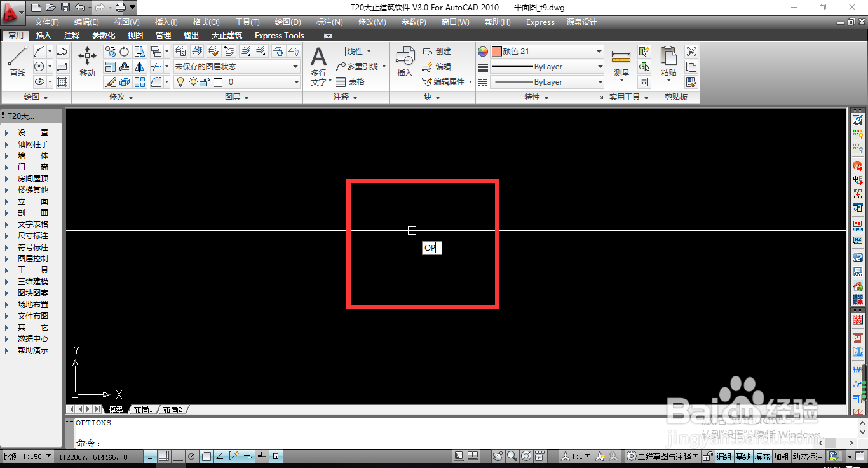Click the 加粗 status bar button

click(781, 457)
